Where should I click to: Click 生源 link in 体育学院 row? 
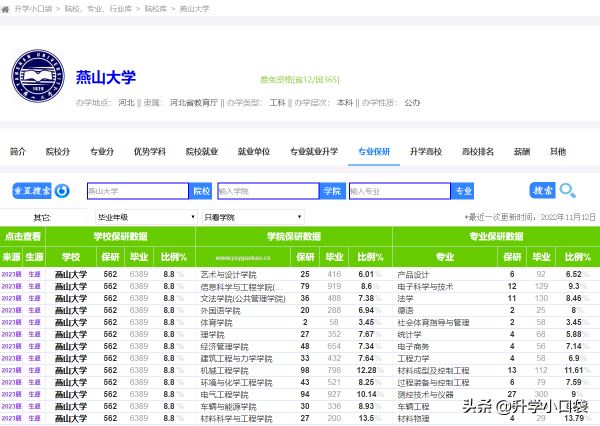click(34, 322)
